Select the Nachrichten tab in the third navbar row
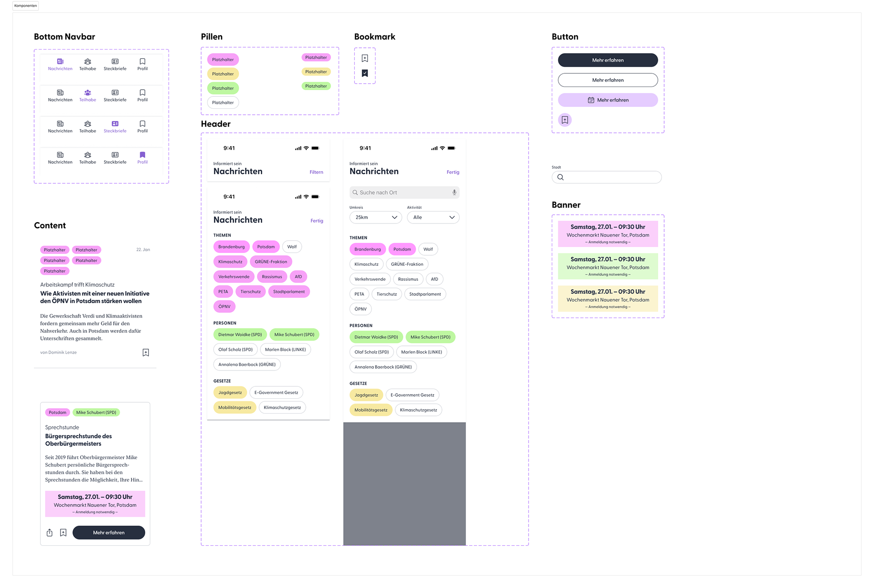 tap(60, 127)
